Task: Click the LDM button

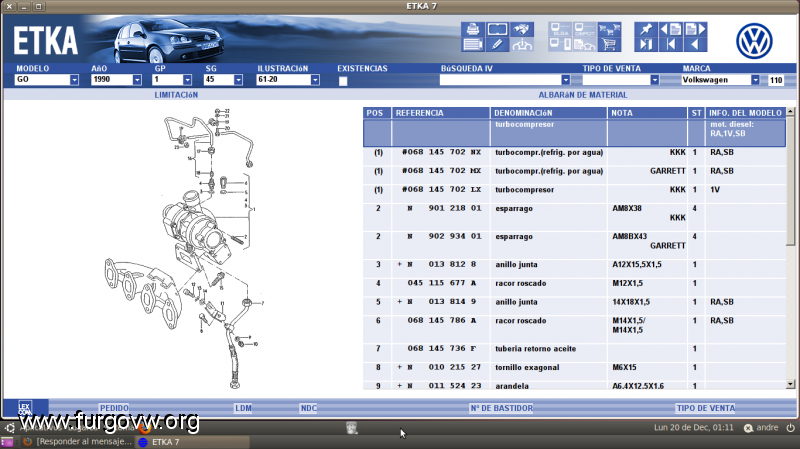Action: [243, 408]
